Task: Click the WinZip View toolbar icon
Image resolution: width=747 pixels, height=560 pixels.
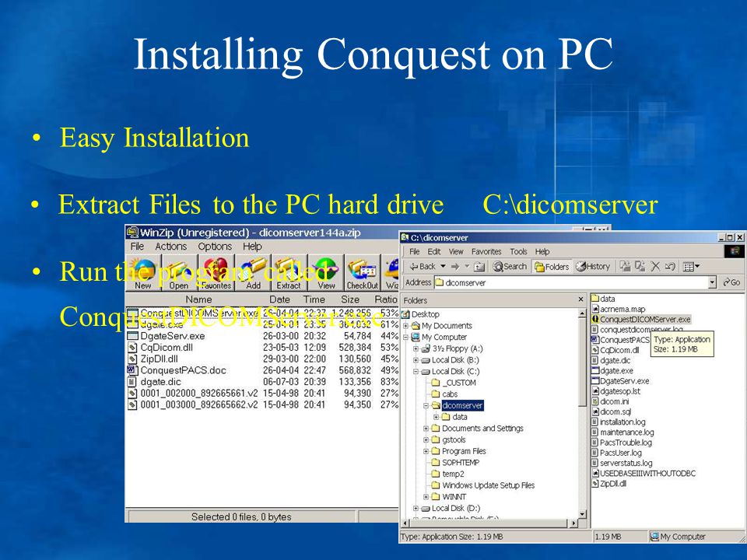Action: (326, 273)
